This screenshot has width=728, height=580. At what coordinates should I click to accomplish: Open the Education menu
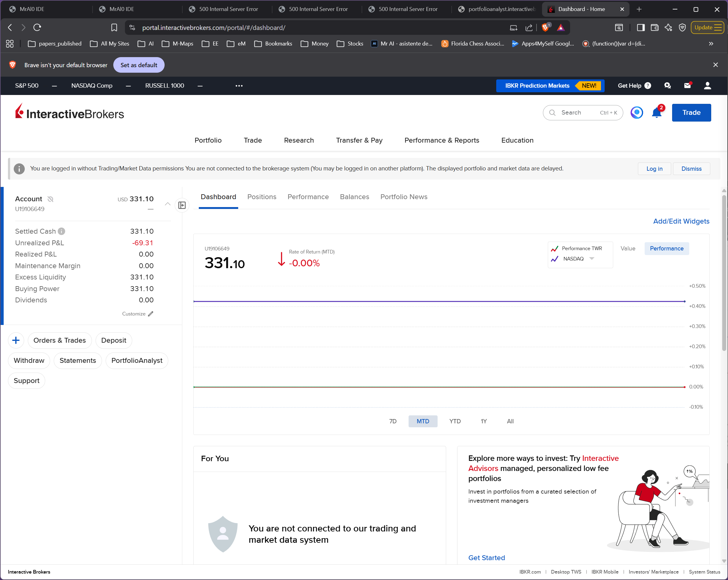click(x=517, y=140)
